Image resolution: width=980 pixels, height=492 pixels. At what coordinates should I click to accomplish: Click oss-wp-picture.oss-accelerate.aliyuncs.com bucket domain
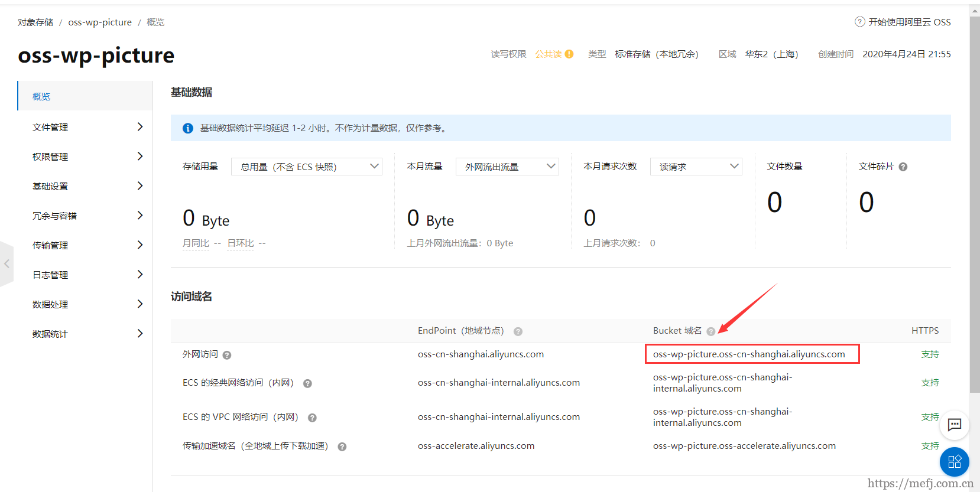[x=744, y=446]
